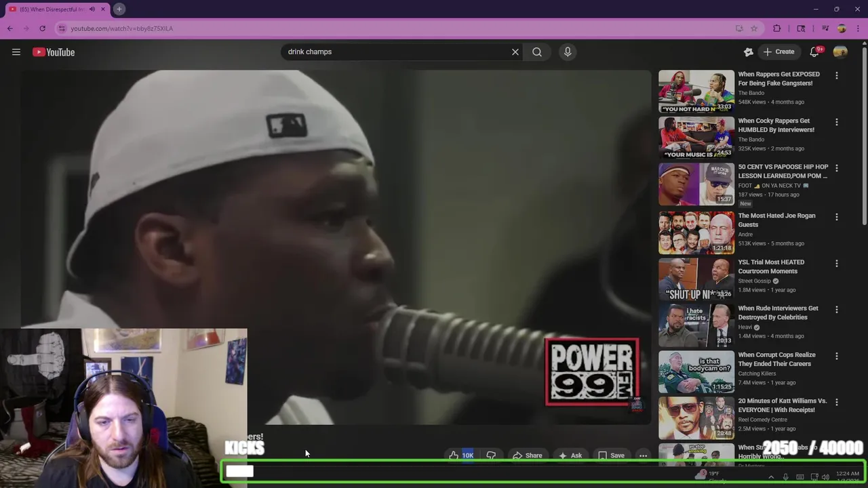Open weather widget showing 19°F
This screenshot has height=488, width=868.
(x=711, y=476)
